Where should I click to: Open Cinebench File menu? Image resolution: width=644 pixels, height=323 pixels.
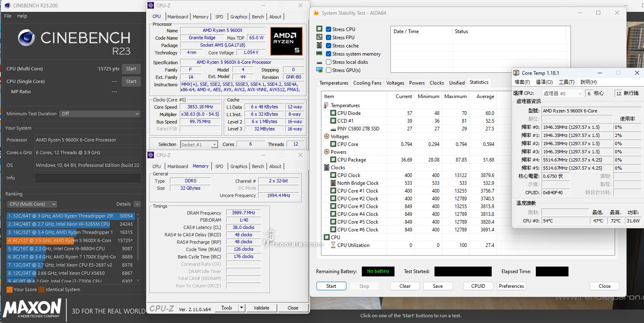(x=8, y=16)
